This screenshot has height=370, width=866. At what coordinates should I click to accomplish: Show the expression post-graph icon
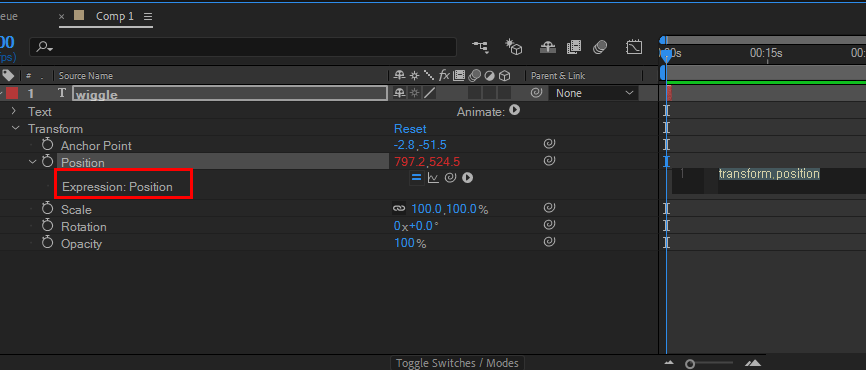click(433, 178)
